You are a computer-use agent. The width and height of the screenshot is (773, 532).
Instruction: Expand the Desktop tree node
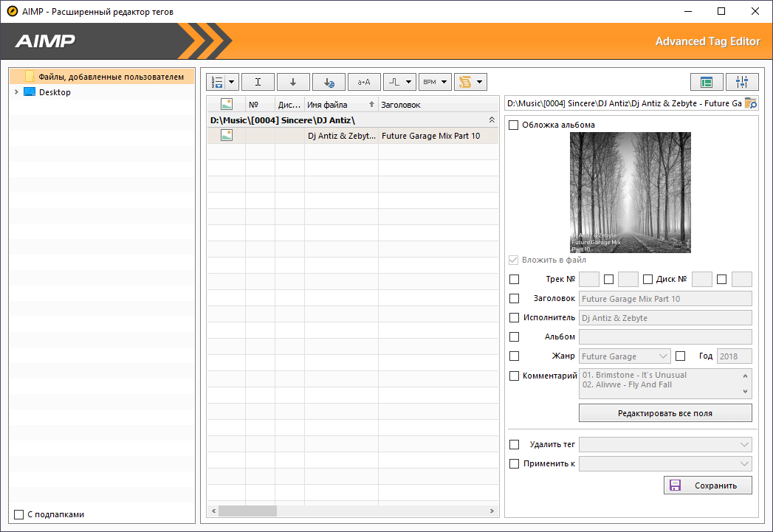coord(16,92)
